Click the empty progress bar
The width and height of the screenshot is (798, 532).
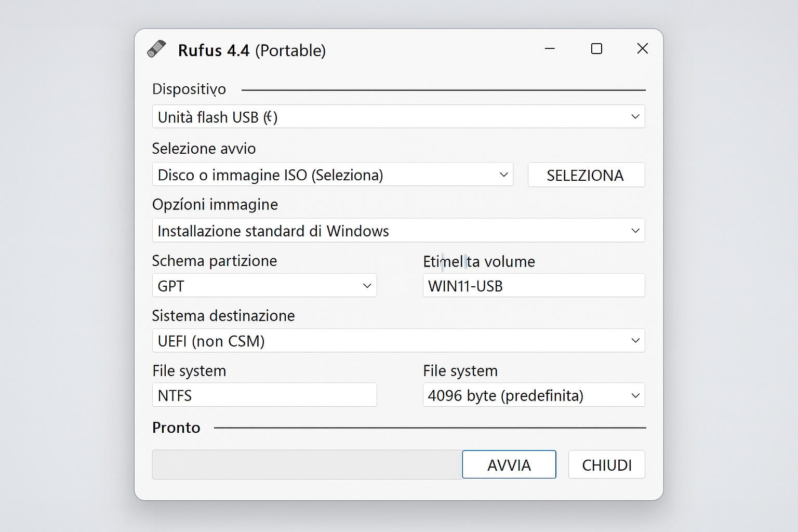[307, 464]
